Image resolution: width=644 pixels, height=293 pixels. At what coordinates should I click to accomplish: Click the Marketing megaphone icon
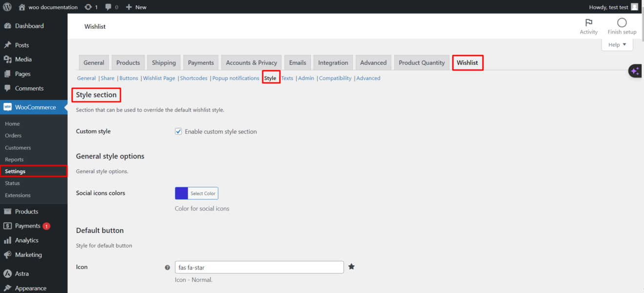pos(9,254)
